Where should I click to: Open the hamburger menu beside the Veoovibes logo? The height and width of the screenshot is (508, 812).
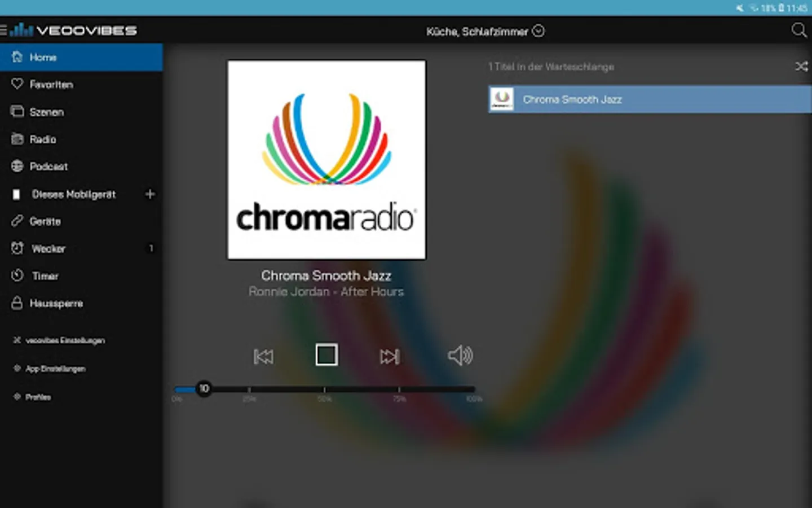[3, 30]
